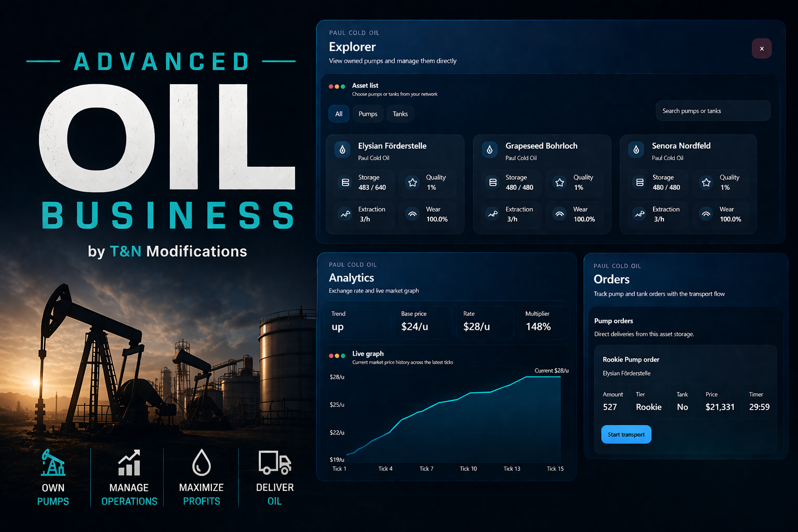Click the oil drop icon of Grapeseed Bohrloch
The image size is (798, 532).
tap(489, 150)
